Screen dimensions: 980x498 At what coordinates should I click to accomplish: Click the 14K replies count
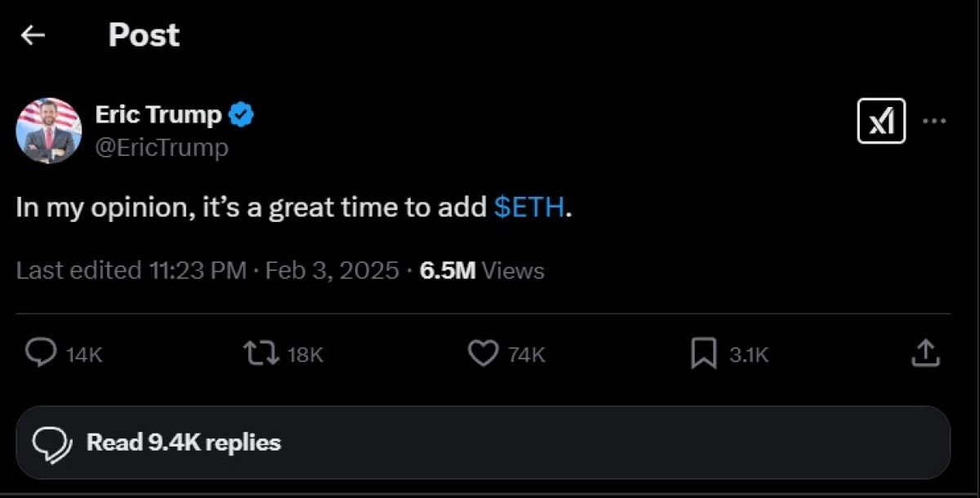coord(84,354)
